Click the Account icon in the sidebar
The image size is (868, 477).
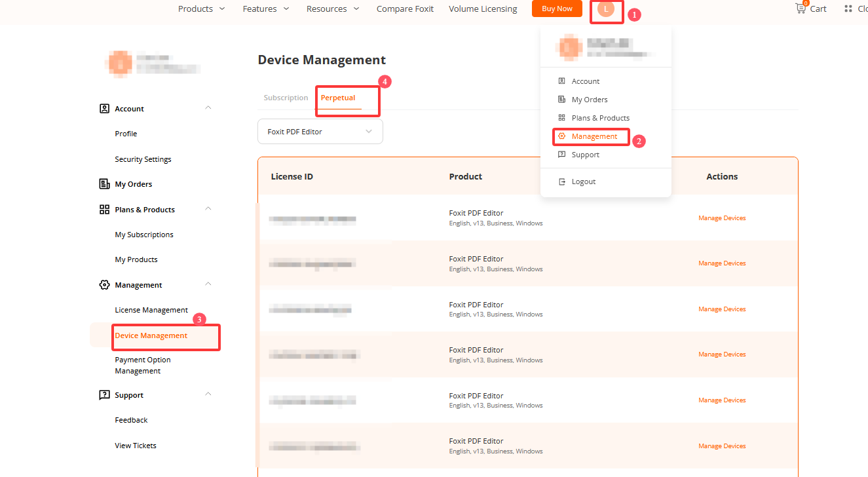click(x=104, y=109)
